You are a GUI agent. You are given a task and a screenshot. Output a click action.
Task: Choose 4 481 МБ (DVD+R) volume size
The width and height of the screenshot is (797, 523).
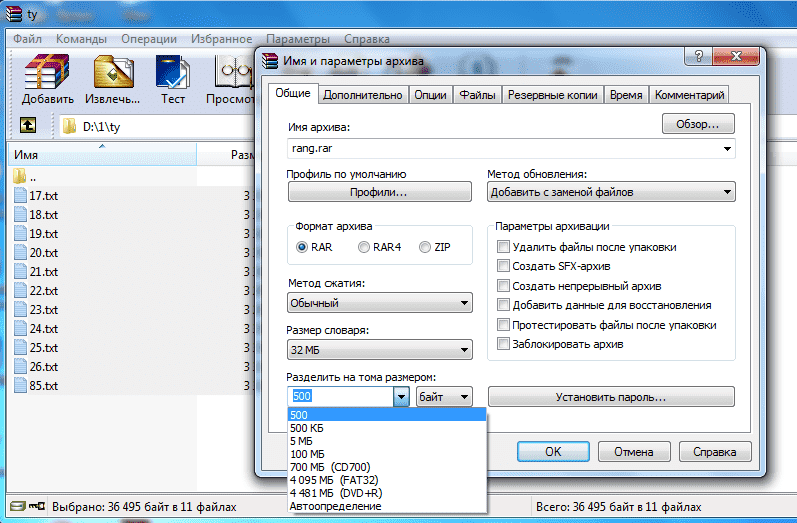tap(387, 493)
